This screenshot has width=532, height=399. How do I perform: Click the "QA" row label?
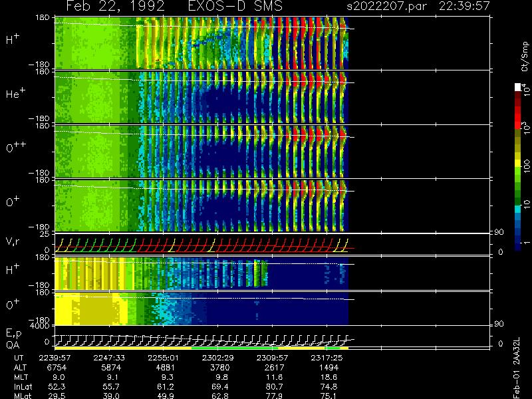pos(12,344)
